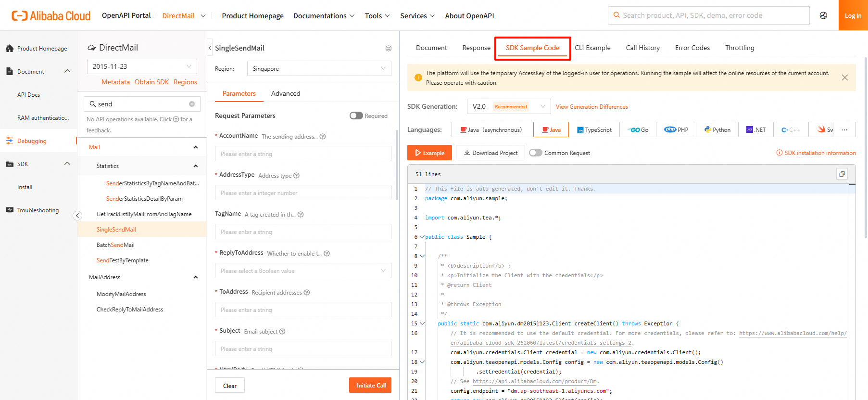
Task: Open the SDK Generation V2.0 dropdown
Action: tap(509, 106)
